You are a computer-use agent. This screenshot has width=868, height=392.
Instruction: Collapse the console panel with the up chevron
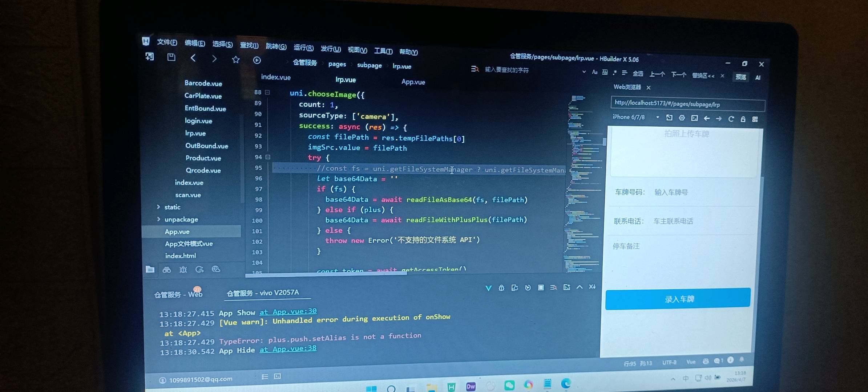click(580, 287)
